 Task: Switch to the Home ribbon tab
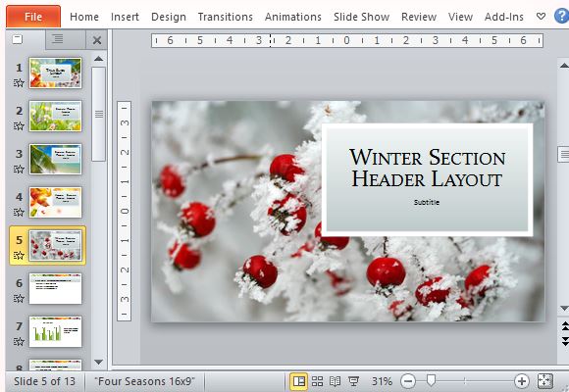tap(84, 17)
